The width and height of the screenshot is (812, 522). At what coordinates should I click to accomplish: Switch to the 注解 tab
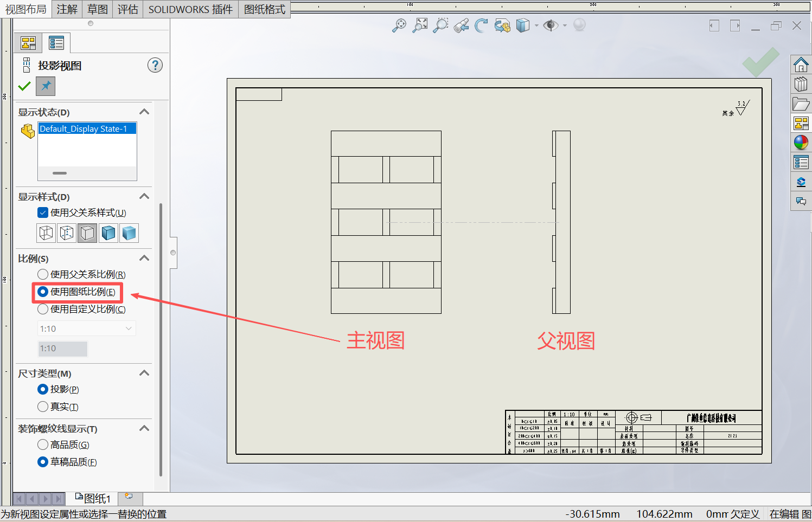click(67, 9)
